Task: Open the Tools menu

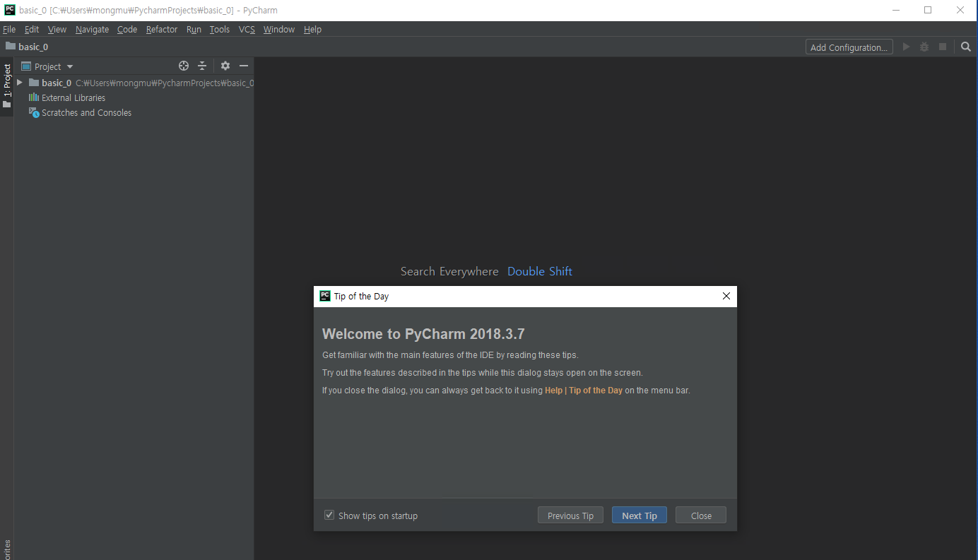Action: click(x=220, y=29)
